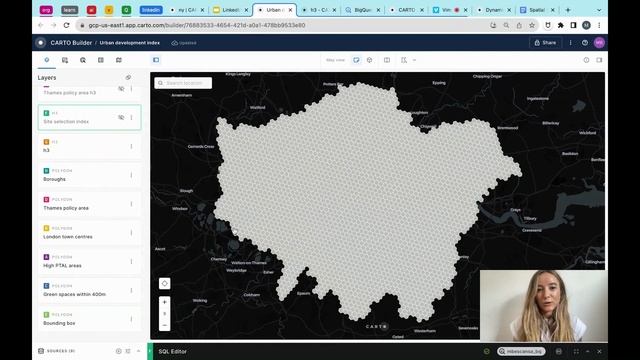Click the Sources database icon

click(41, 351)
